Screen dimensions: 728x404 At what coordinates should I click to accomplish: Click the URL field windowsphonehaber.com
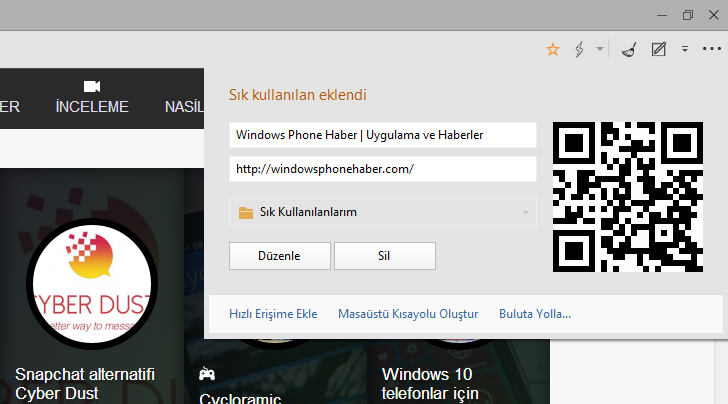[x=383, y=169]
